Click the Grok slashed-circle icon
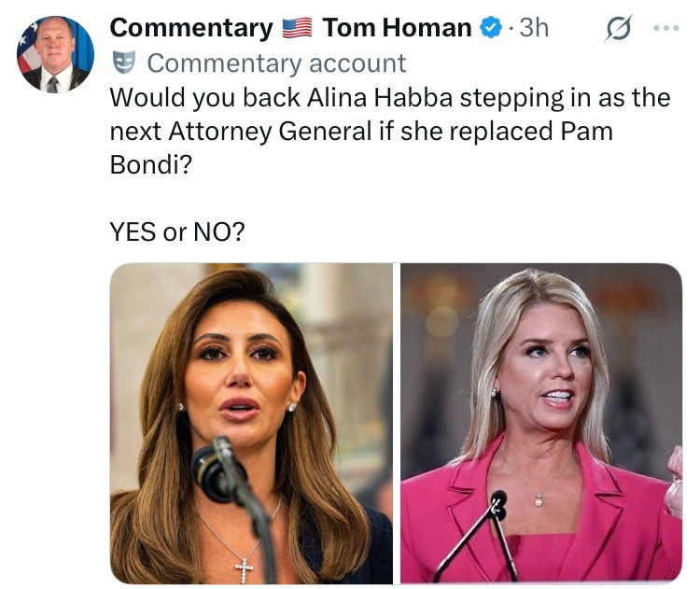This screenshot has width=700, height=589. click(617, 29)
